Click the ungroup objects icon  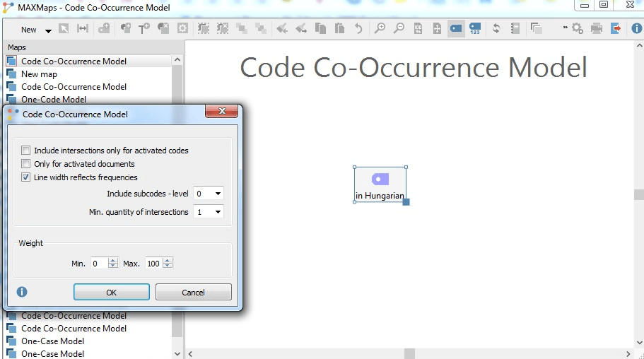223,29
